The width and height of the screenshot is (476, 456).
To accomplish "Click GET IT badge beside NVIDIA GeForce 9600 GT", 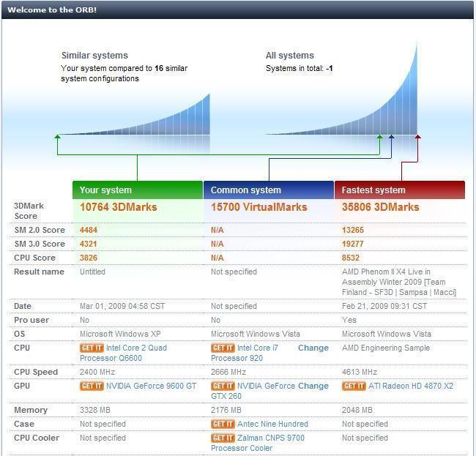I will coord(92,386).
